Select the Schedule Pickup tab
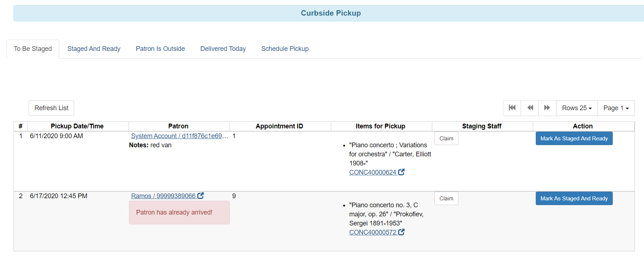 tap(285, 48)
